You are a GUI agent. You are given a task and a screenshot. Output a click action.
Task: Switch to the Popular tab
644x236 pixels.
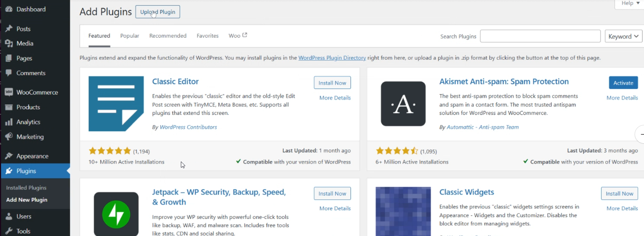pos(130,36)
